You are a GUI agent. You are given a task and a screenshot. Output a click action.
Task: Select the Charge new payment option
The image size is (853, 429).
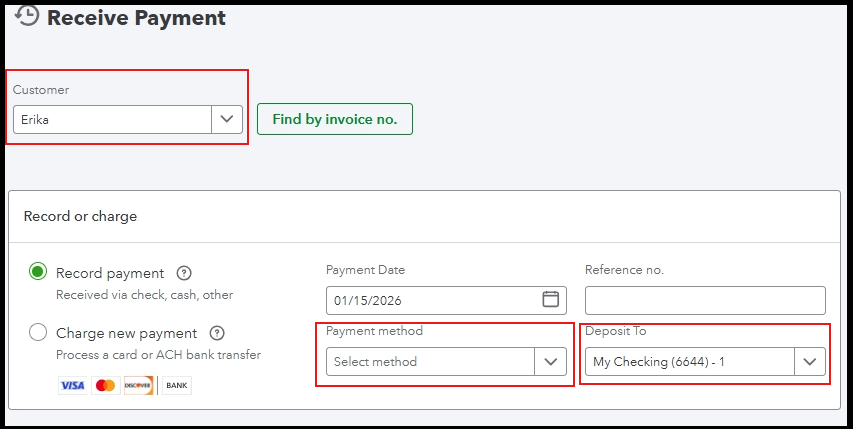(38, 332)
